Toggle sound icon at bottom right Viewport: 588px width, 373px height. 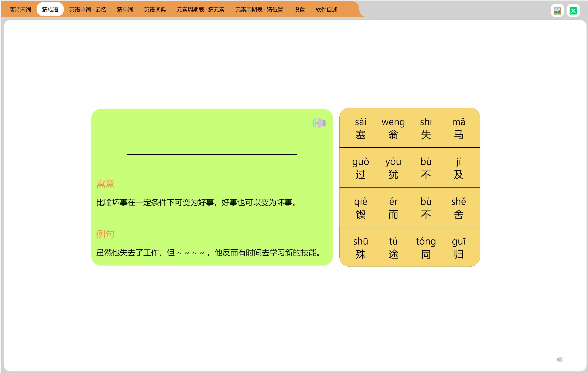pyautogui.click(x=560, y=359)
